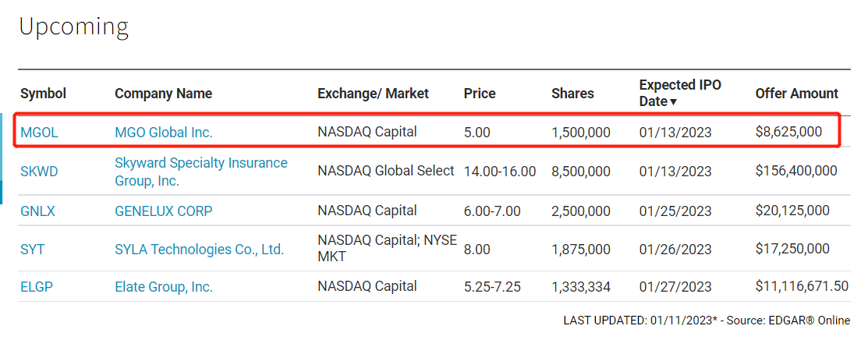Open the GNLX symbol link
Viewport: 868px width, 340px height.
pos(37,211)
